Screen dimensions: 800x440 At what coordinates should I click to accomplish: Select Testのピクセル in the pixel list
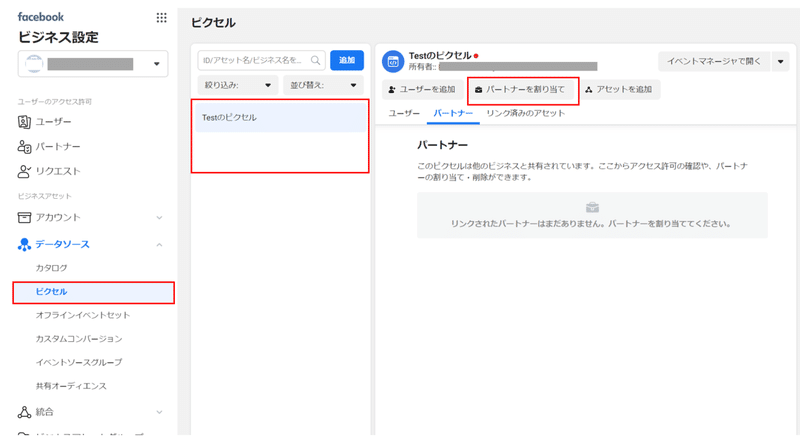pyautogui.click(x=281, y=117)
